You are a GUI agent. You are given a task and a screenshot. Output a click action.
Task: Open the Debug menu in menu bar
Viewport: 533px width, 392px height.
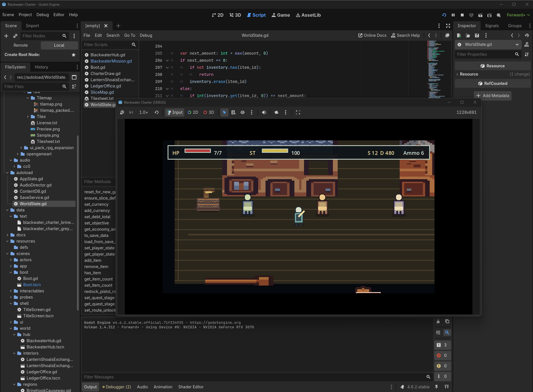pyautogui.click(x=42, y=15)
